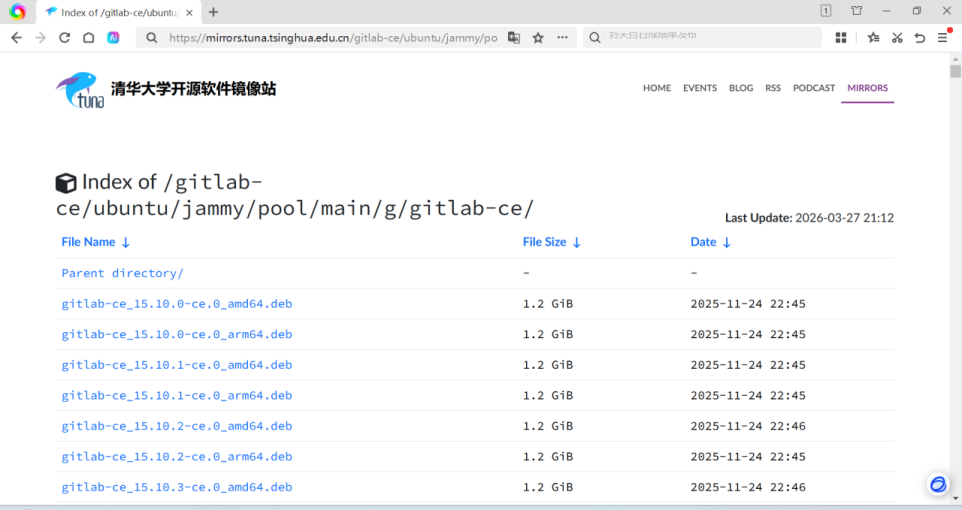Bookmark this page with the star

coord(538,37)
